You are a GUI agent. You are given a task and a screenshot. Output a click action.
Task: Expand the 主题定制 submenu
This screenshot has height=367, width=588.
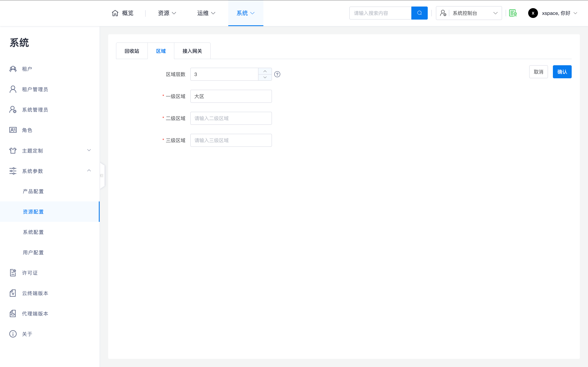(89, 150)
